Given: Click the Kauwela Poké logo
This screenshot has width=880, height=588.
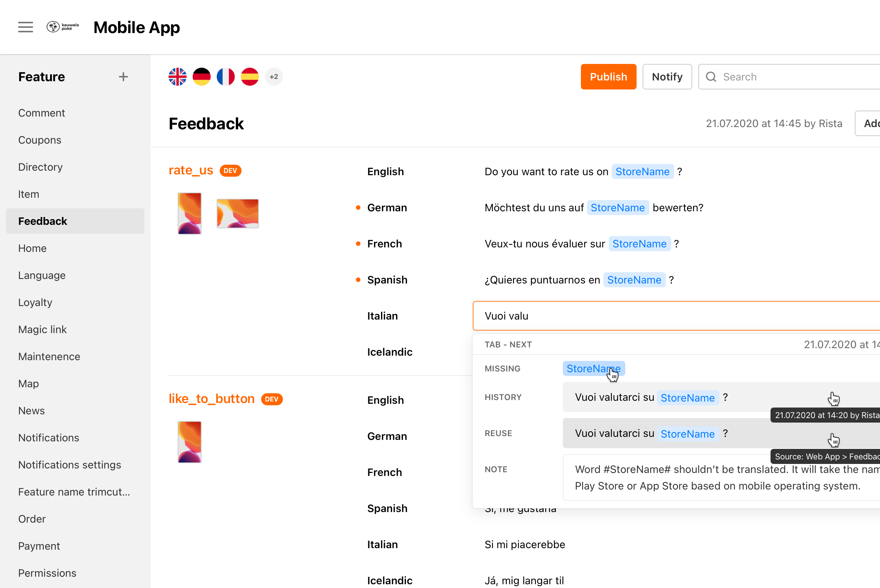Looking at the screenshot, I should tap(62, 27).
